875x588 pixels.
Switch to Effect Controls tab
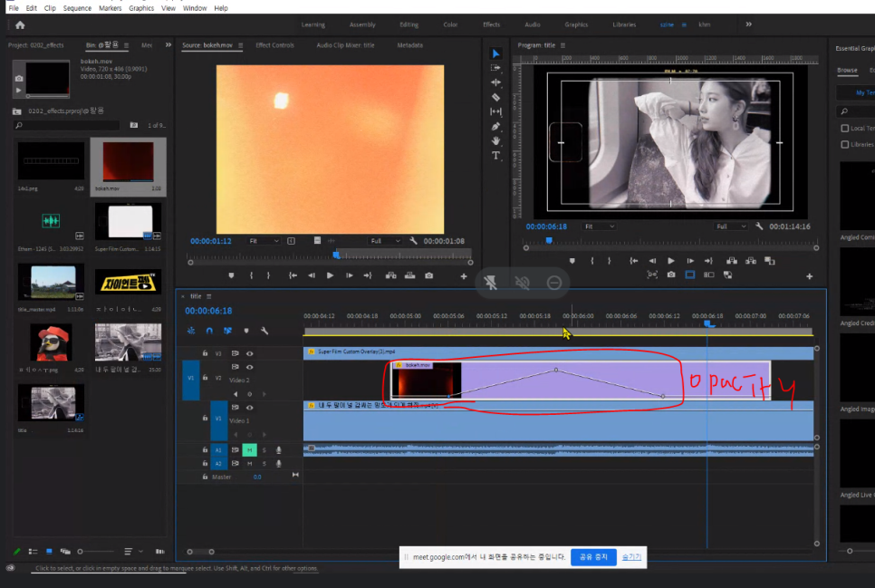click(274, 45)
